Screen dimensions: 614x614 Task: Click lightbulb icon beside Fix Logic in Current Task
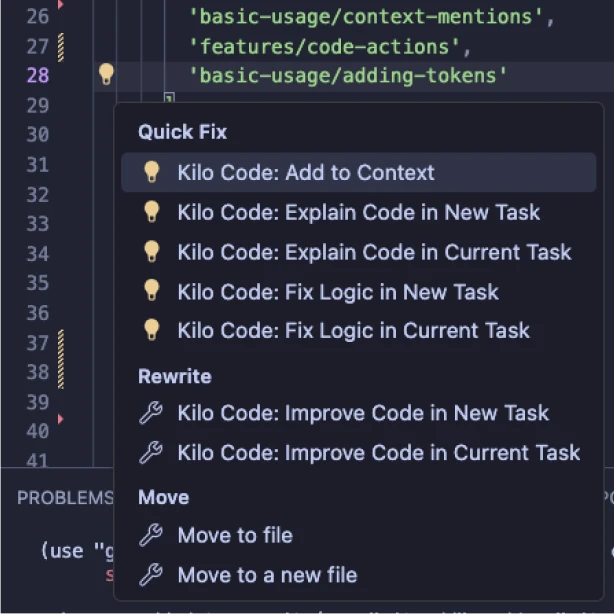click(x=152, y=330)
